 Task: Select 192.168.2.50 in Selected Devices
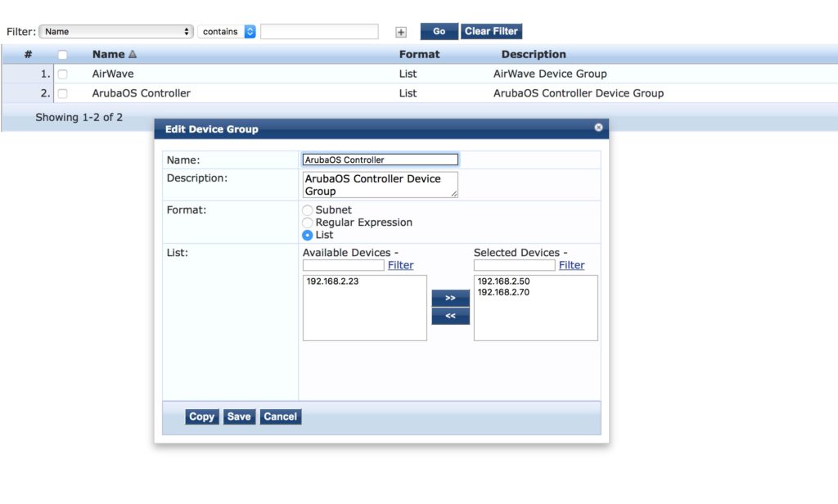503,281
